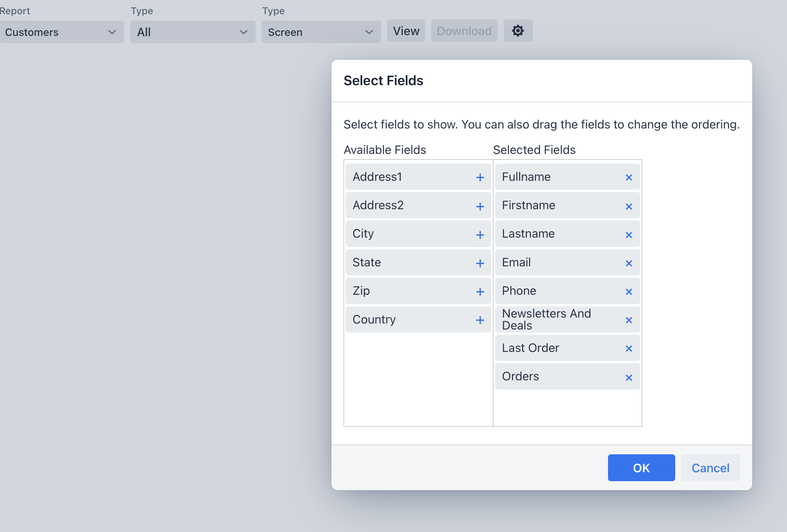The image size is (787, 532).
Task: Add State field with plus icon
Action: (480, 263)
